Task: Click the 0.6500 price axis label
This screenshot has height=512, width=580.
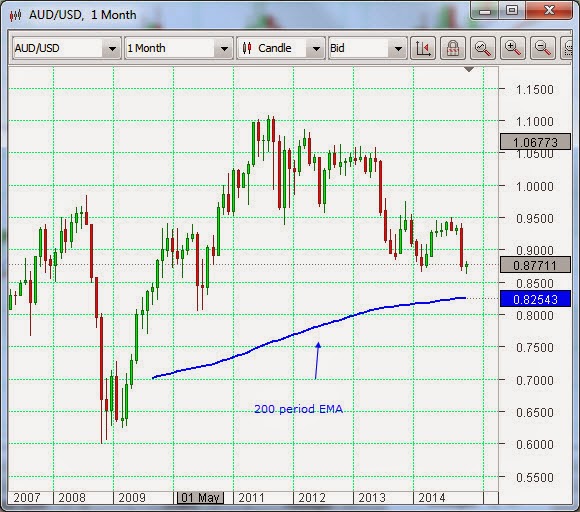Action: coord(535,412)
